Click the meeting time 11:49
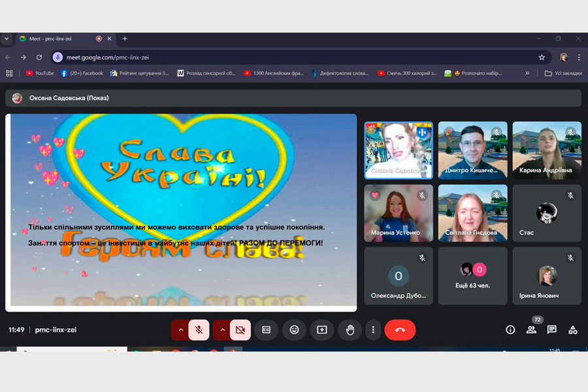Viewport: 588px width, 392px height. tap(16, 330)
